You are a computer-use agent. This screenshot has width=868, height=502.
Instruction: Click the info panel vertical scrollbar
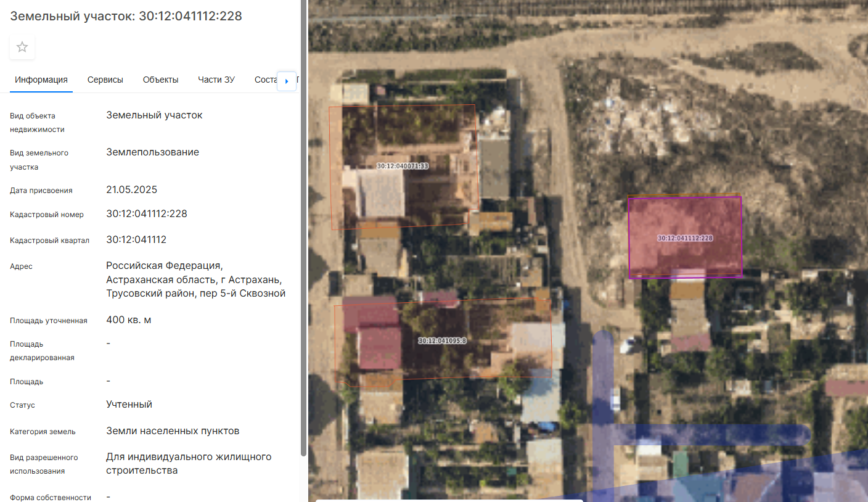(x=303, y=247)
